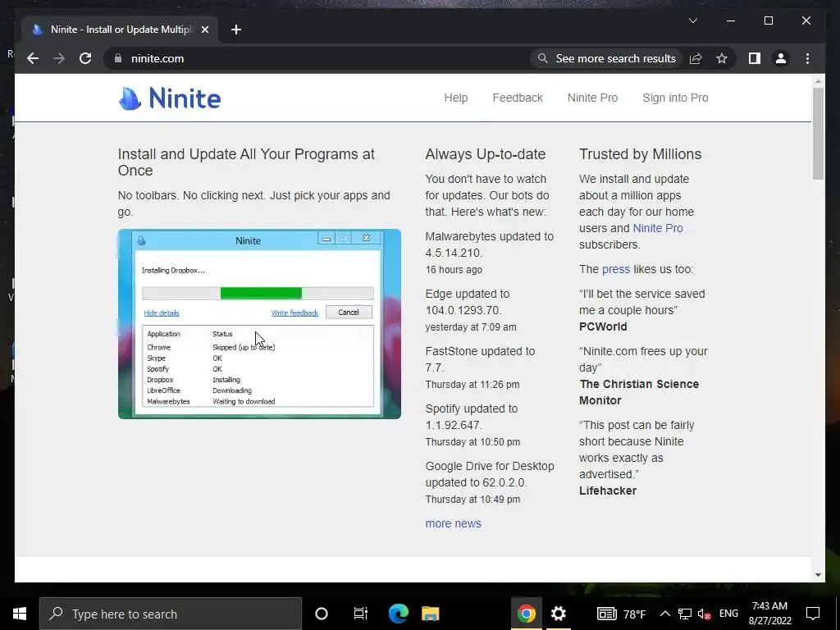Launch Microsoft Edge from taskbar

[398, 614]
